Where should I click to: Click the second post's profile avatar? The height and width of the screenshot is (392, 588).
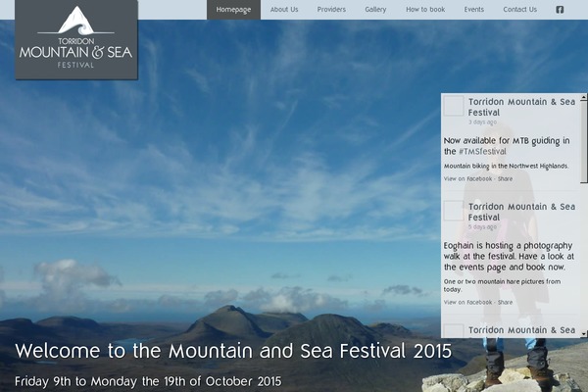(x=454, y=211)
